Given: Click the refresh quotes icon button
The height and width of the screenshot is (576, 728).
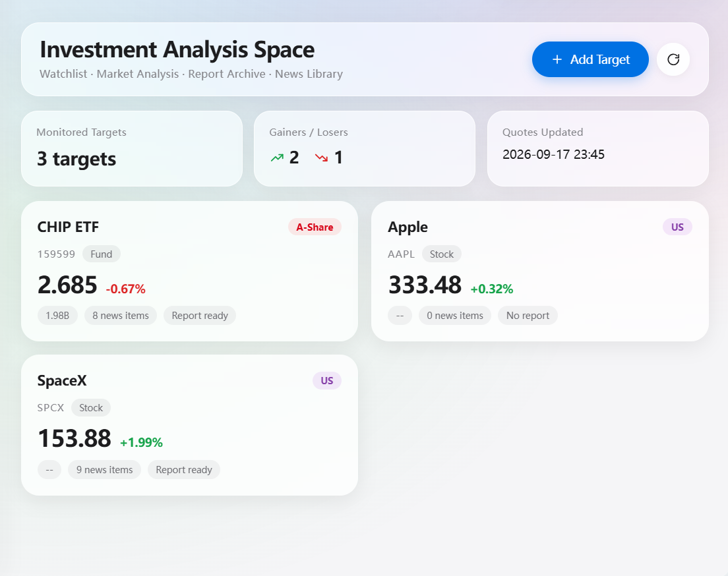Looking at the screenshot, I should (673, 59).
